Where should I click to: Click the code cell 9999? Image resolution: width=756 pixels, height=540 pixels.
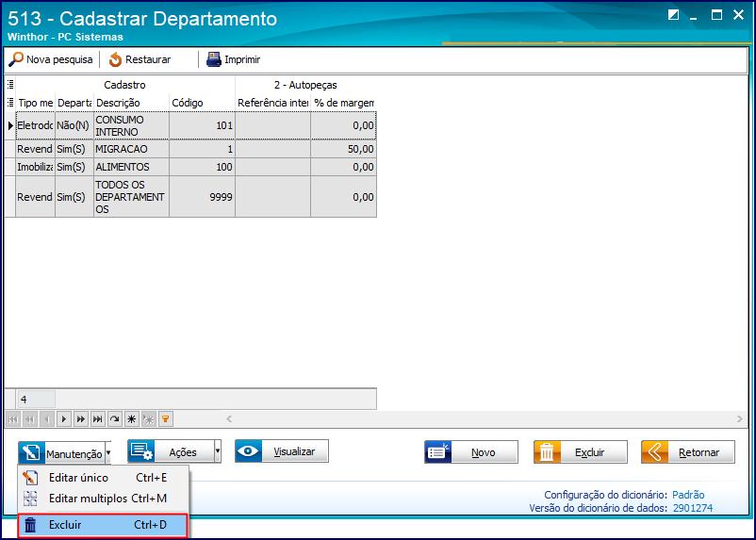coord(202,197)
